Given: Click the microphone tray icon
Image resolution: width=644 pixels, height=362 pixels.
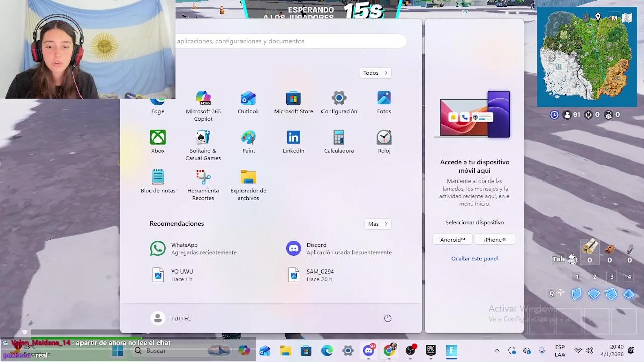Looking at the screenshot, I should [542, 351].
